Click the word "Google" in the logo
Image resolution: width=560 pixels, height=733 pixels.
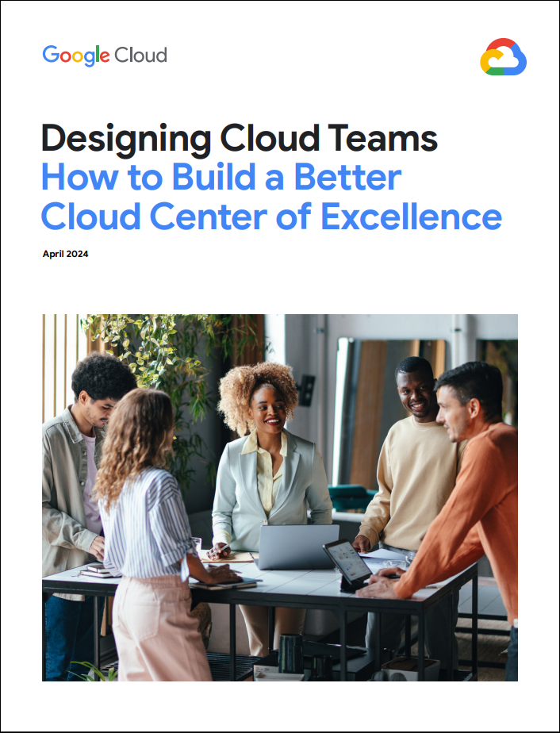coord(75,55)
